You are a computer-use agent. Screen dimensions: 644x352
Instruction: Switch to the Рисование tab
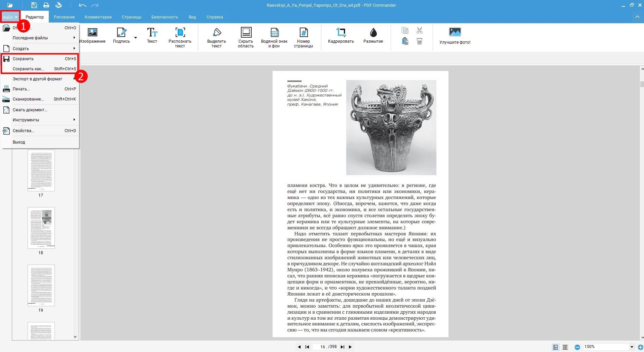point(64,17)
